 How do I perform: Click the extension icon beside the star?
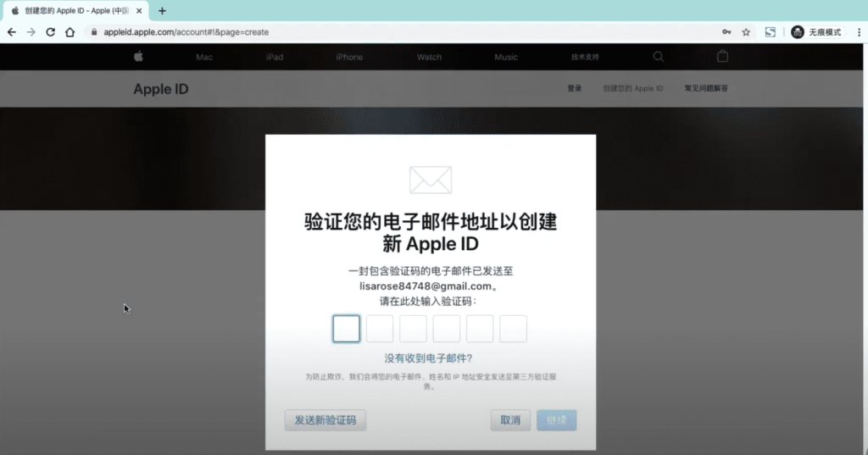coord(770,32)
